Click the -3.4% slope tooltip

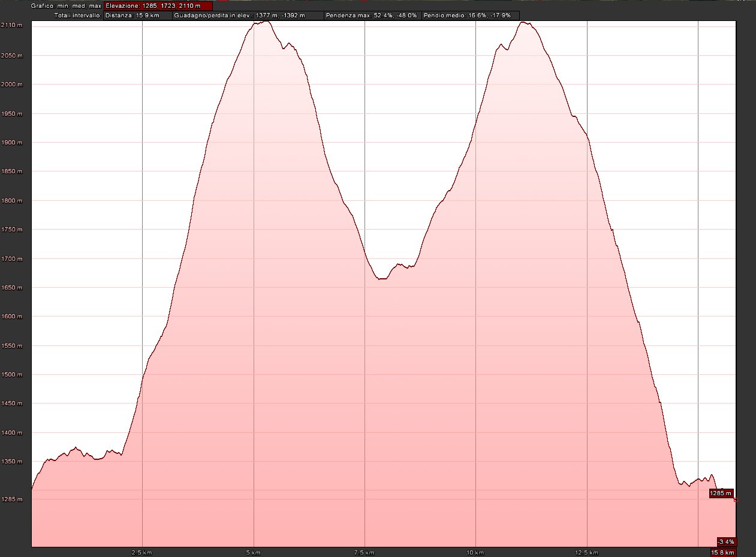tap(726, 541)
